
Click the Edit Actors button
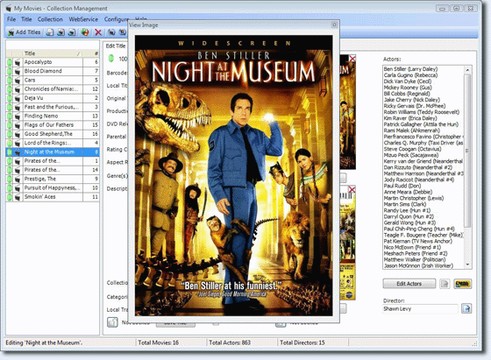click(409, 284)
